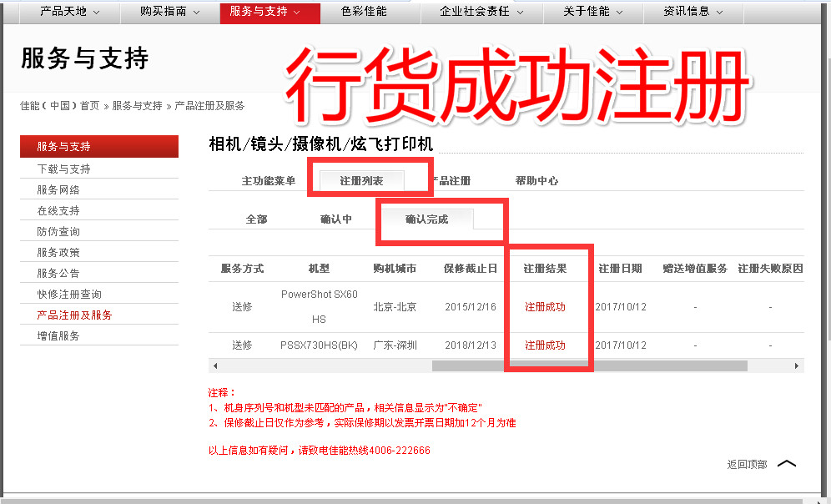Show 确认中 registrations filter tab
The image size is (831, 504).
coord(336,219)
